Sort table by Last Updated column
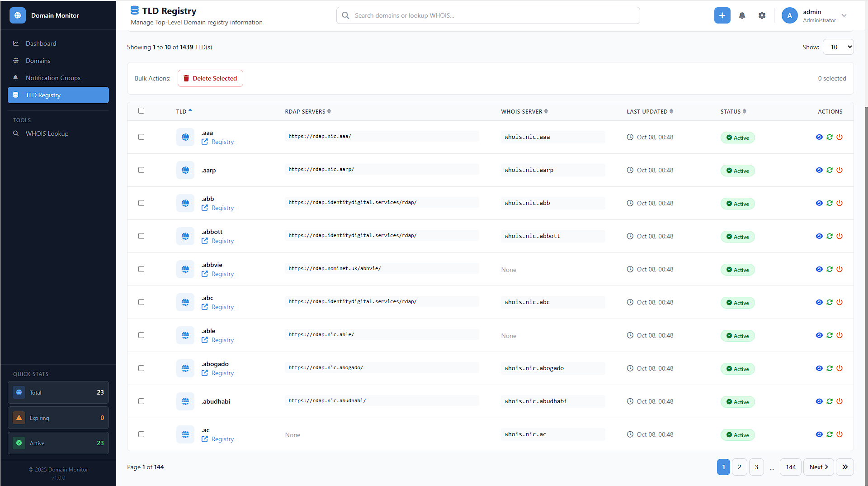Viewport: 868px width, 486px height. point(650,112)
